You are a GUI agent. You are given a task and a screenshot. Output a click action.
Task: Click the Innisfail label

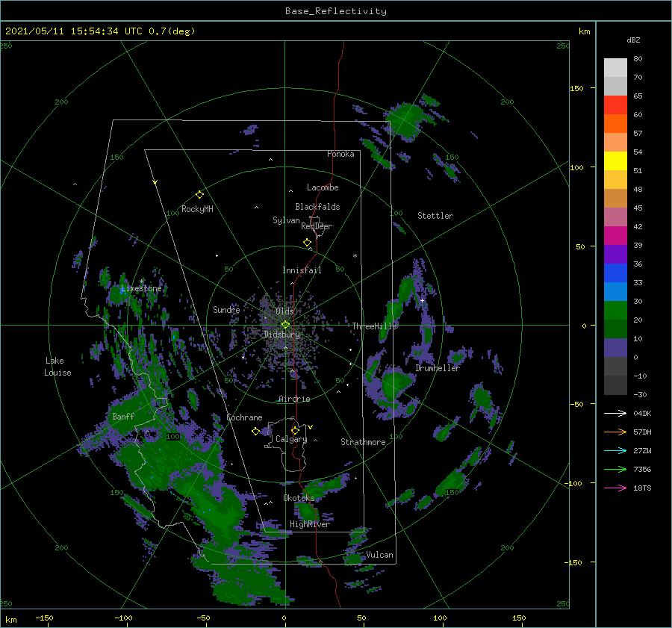pos(302,270)
